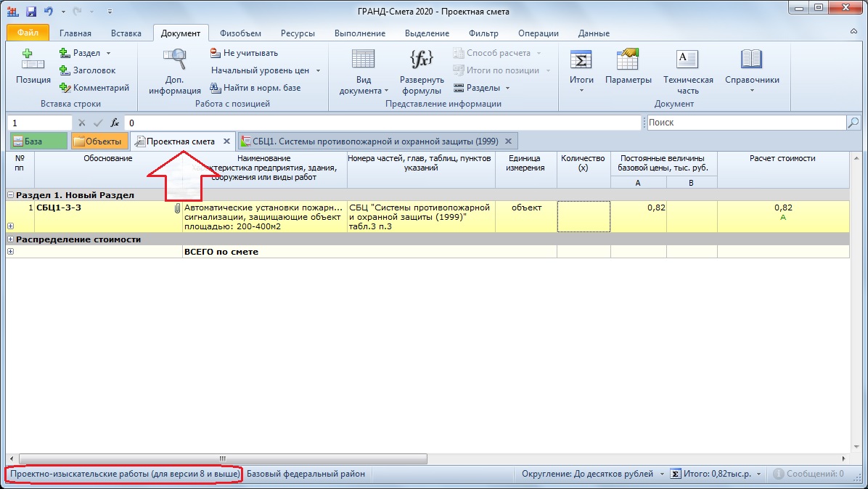Open Вид документа menu
Screen dimensions: 868x489
pyautogui.click(x=363, y=72)
